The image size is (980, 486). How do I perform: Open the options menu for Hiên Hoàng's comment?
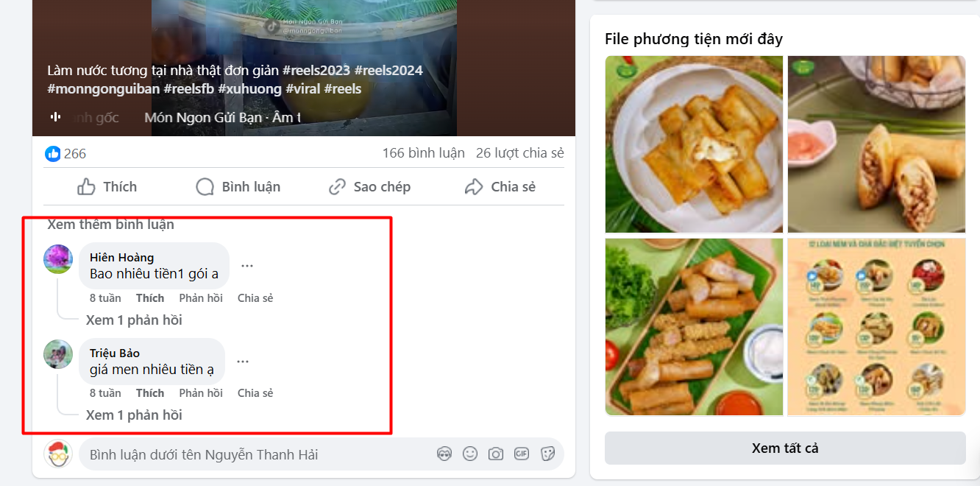(x=247, y=266)
